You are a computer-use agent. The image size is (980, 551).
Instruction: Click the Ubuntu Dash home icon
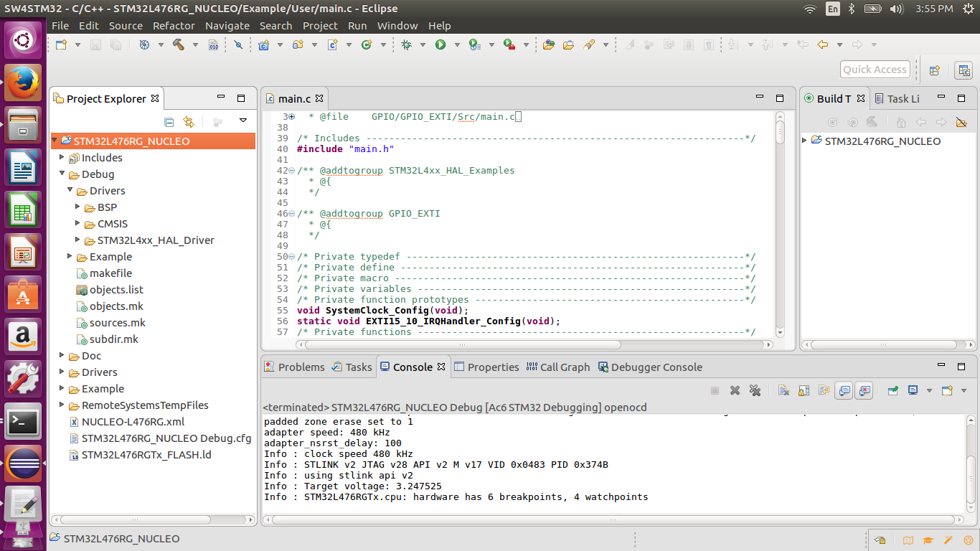(x=23, y=39)
